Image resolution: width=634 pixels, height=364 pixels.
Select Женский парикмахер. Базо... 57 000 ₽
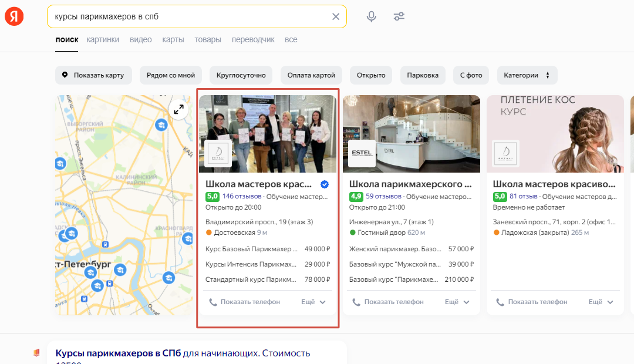tap(411, 249)
